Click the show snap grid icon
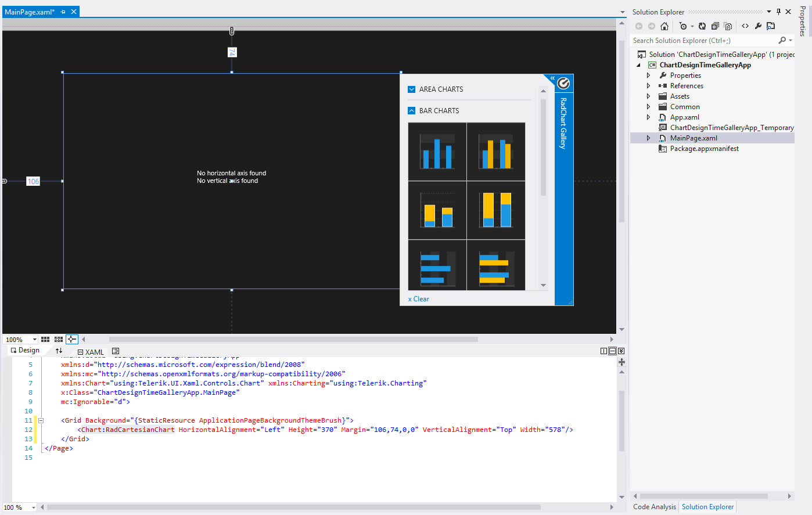 tap(45, 339)
